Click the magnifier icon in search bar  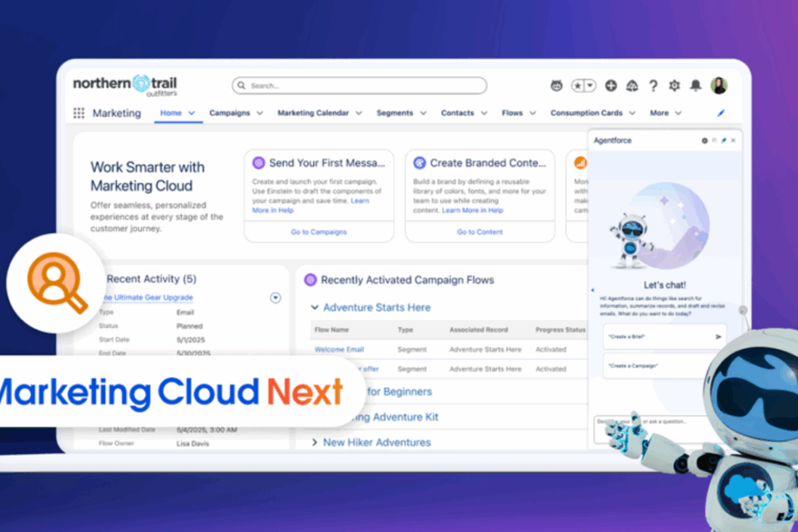tap(241, 86)
